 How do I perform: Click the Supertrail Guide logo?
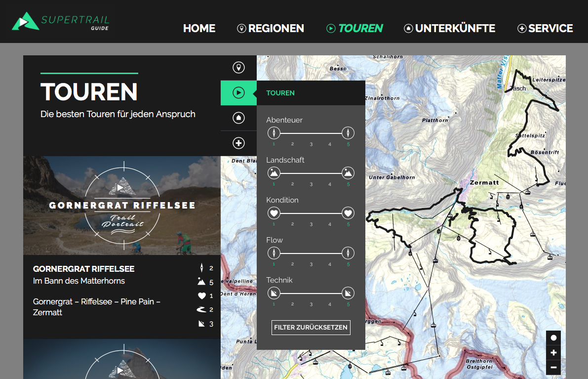pos(60,21)
